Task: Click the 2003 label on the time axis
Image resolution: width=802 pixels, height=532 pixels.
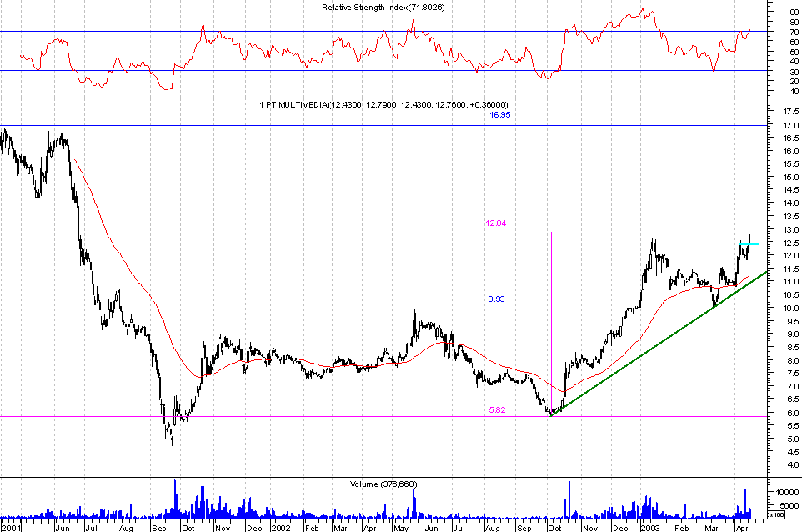Action: [650, 527]
